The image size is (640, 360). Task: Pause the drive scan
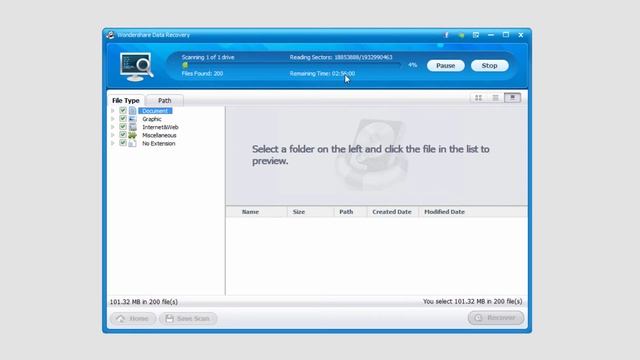click(445, 66)
